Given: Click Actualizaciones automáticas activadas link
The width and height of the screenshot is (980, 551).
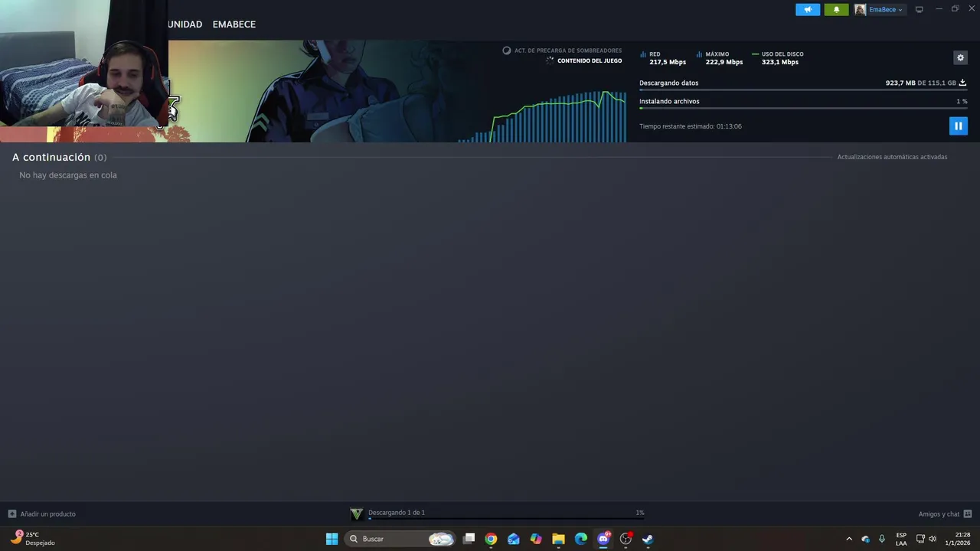Looking at the screenshot, I should (892, 157).
